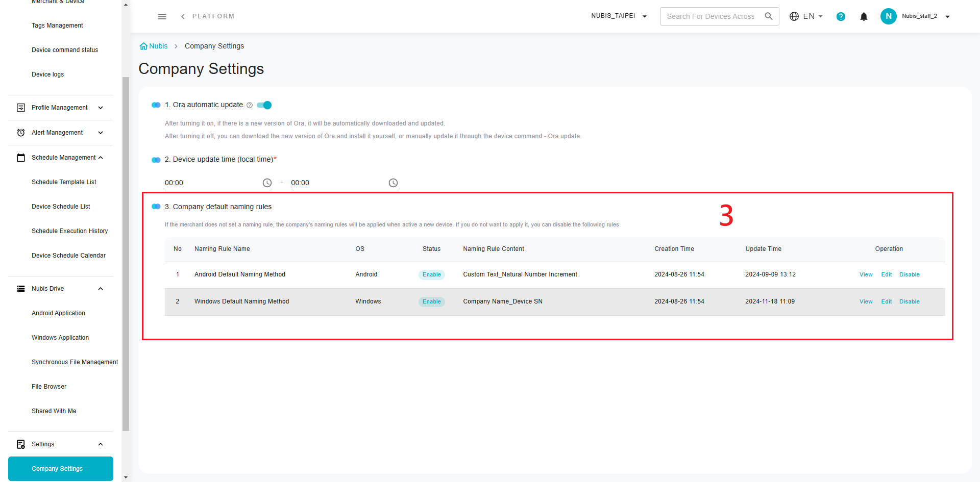
Task: Collapse the Settings section
Action: click(101, 444)
